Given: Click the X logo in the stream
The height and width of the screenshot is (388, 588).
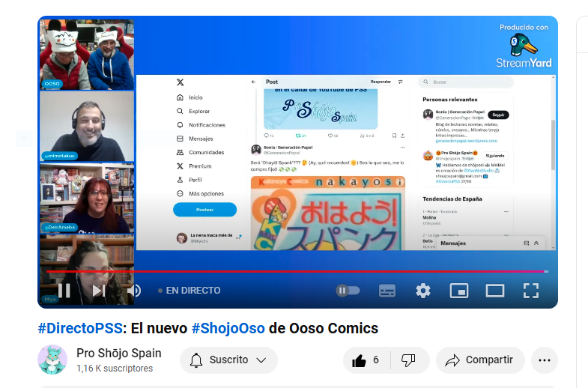Looking at the screenshot, I should pos(181,82).
